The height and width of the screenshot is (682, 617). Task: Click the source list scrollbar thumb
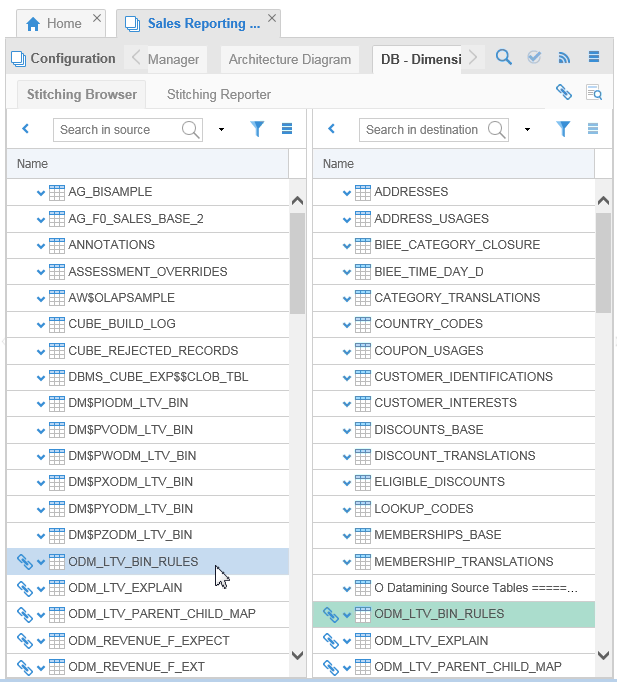click(297, 263)
